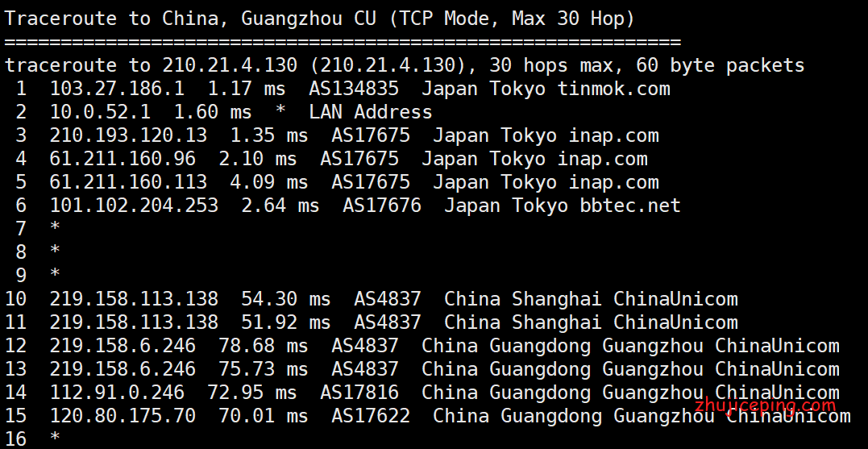This screenshot has width=868, height=449.
Task: Click AS17676 in hop 6
Action: pyautogui.click(x=382, y=206)
